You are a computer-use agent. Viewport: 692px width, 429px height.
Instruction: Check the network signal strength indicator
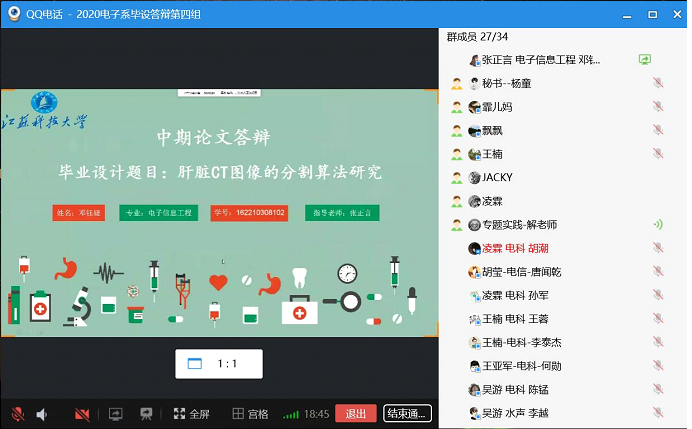pyautogui.click(x=291, y=413)
